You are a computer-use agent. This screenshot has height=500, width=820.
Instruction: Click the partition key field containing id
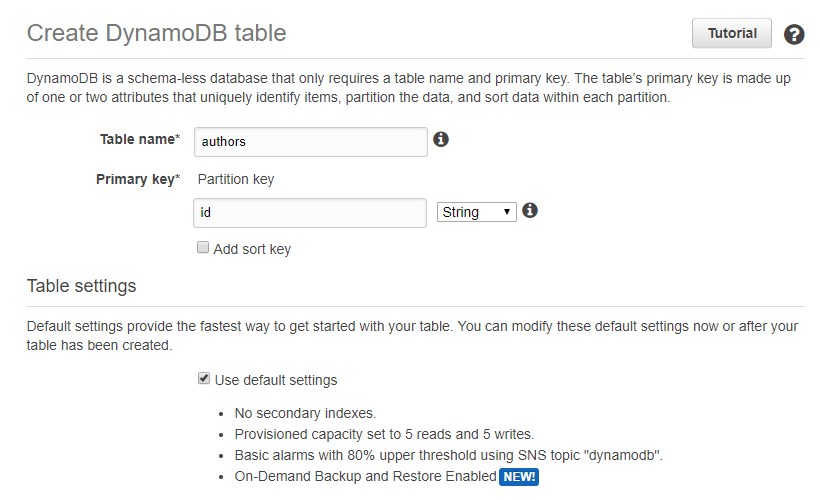point(310,213)
